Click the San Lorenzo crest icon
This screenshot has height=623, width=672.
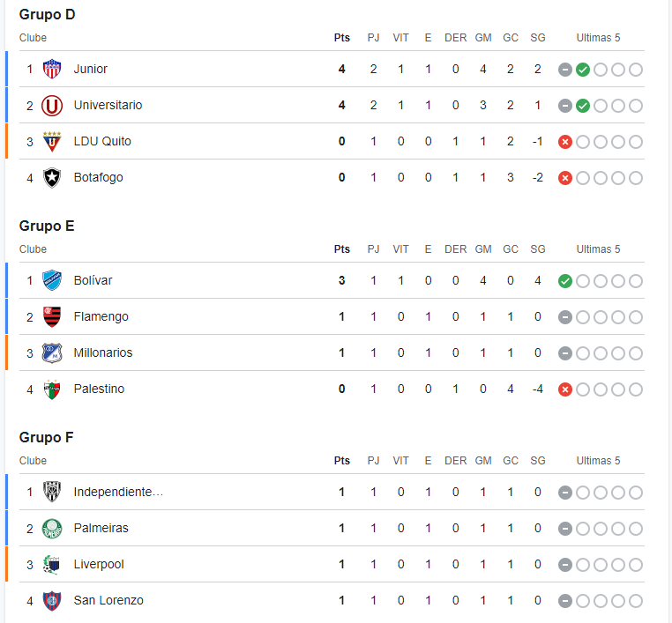pyautogui.click(x=52, y=601)
